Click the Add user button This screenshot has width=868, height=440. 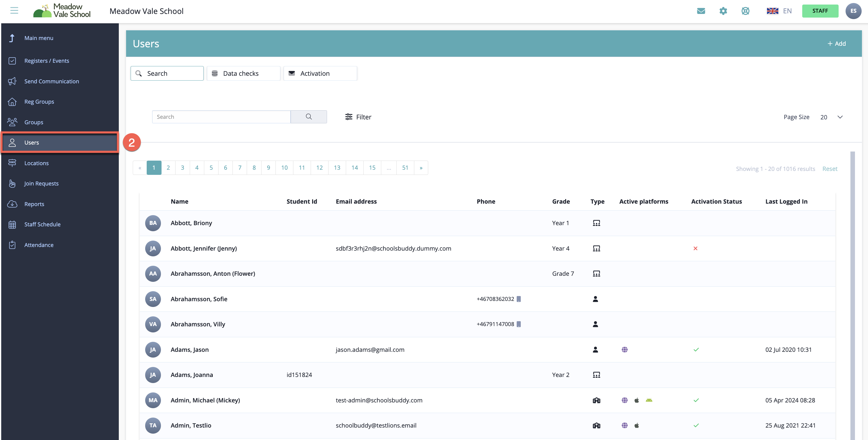click(x=836, y=43)
